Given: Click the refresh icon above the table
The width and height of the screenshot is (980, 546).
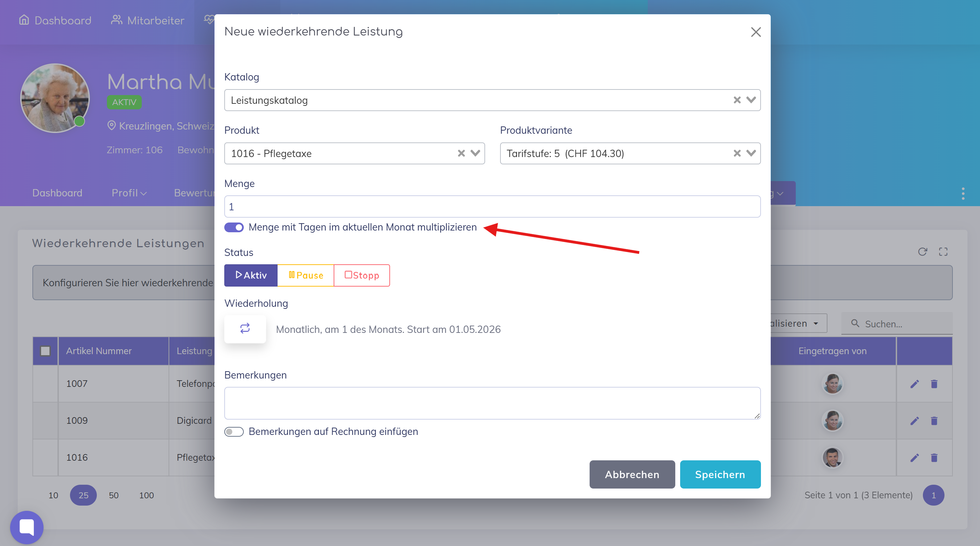Looking at the screenshot, I should [x=922, y=251].
